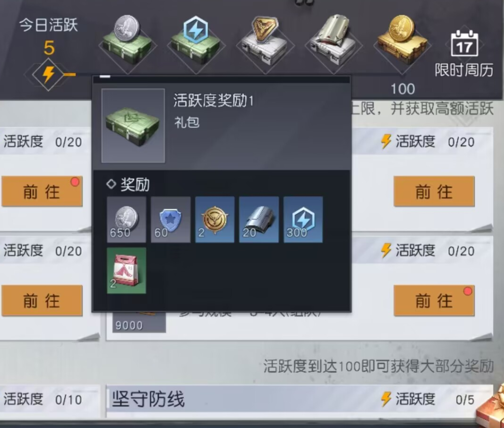The image size is (504, 428).
Task: Tap the 650 silver coin reward item
Action: pyautogui.click(x=126, y=219)
